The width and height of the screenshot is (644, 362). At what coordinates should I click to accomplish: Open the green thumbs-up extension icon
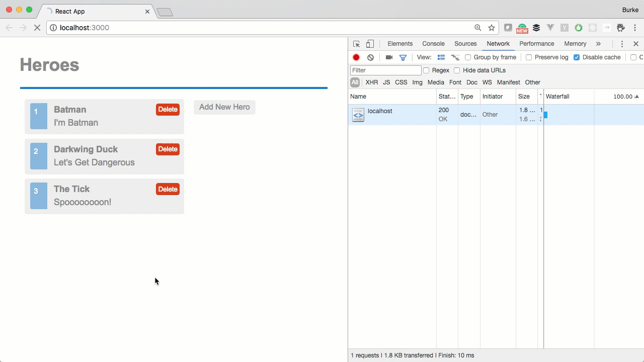pos(579,28)
